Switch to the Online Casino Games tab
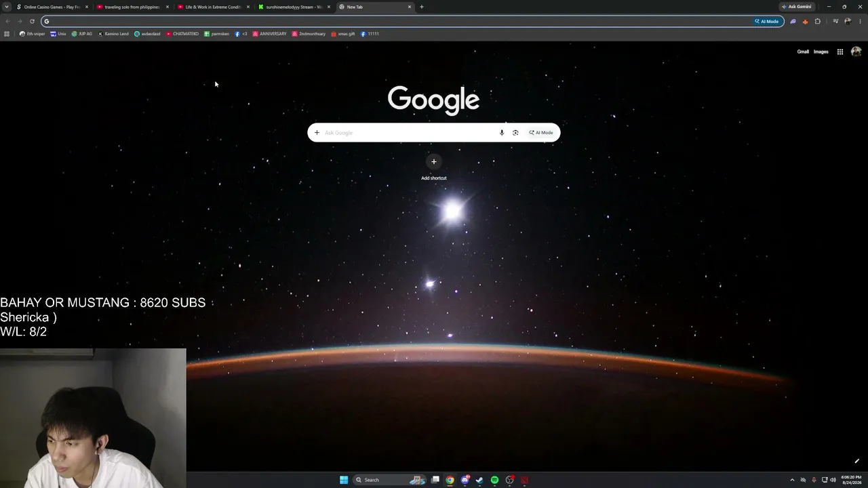This screenshot has height=488, width=868. tap(52, 7)
